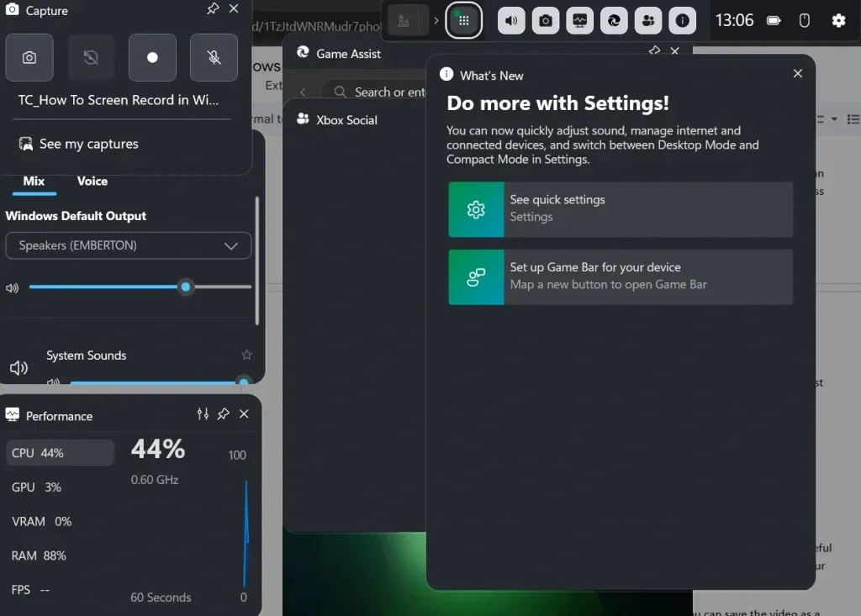861x616 pixels.
Task: Open the Performance widget from top bar
Action: tap(579, 20)
